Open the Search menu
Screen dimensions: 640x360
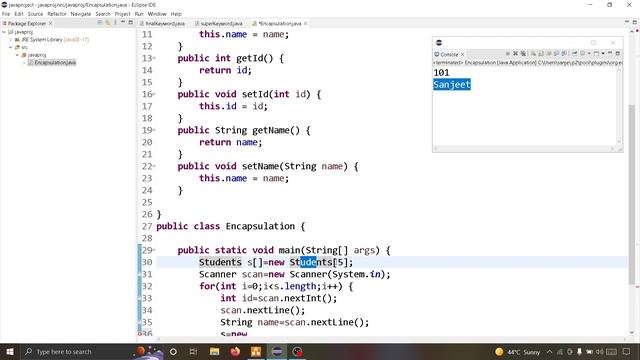[103, 14]
